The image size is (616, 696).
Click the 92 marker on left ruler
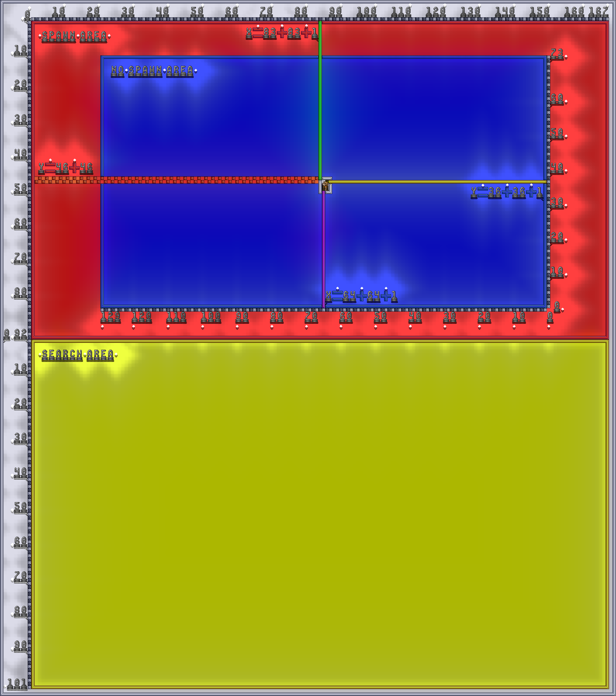pos(20,333)
